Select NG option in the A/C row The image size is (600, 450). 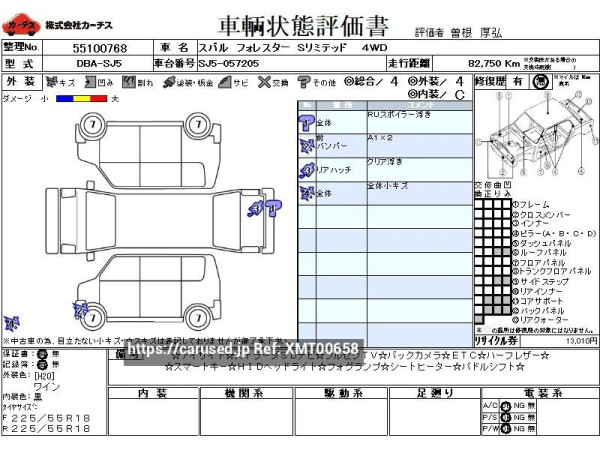pos(519,406)
